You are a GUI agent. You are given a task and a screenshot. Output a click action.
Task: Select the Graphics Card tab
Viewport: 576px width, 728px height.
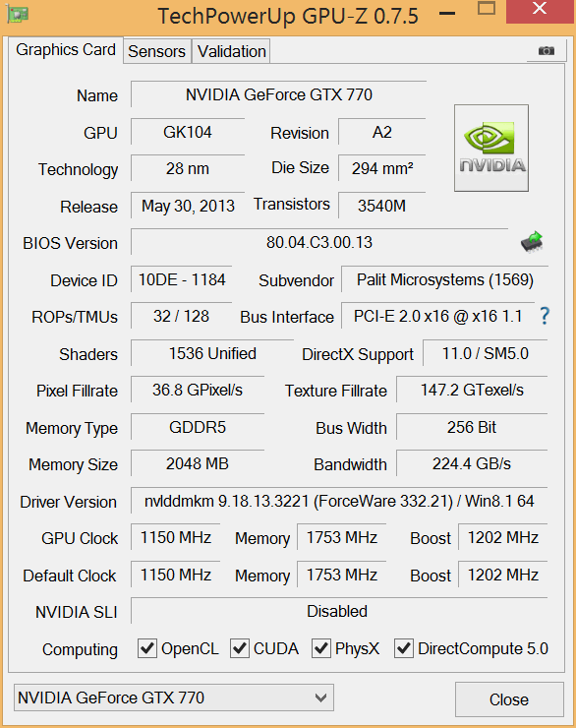pyautogui.click(x=66, y=49)
